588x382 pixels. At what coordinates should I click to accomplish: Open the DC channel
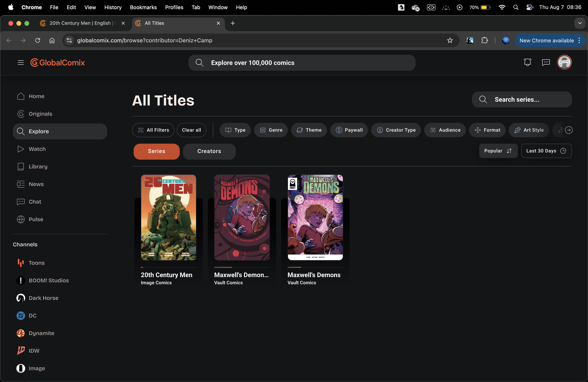(60, 316)
